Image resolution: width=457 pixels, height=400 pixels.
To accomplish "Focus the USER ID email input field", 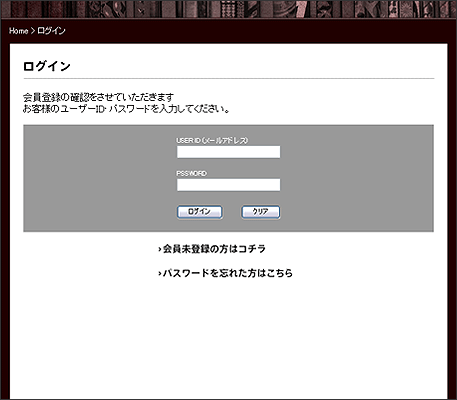I will 228,152.
